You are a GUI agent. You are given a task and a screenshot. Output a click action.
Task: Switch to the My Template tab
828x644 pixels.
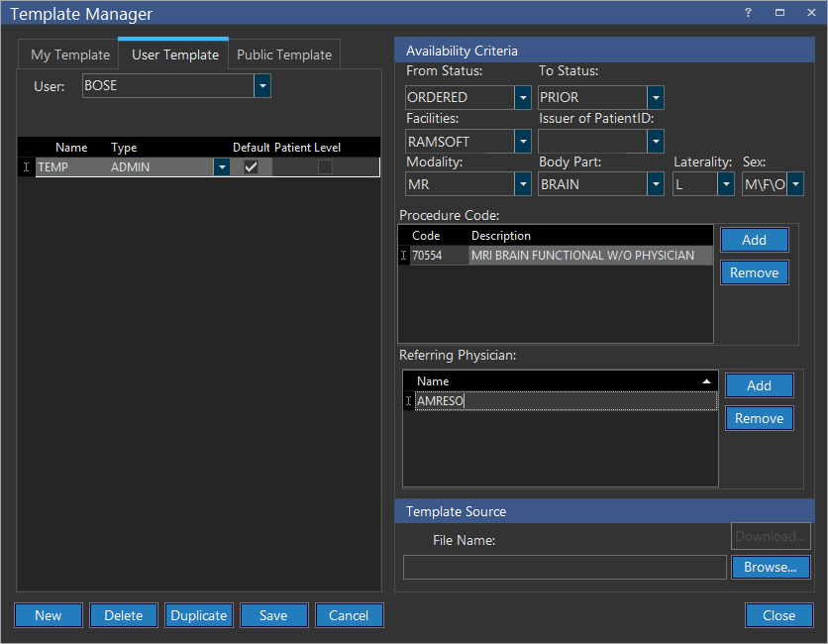coord(70,54)
